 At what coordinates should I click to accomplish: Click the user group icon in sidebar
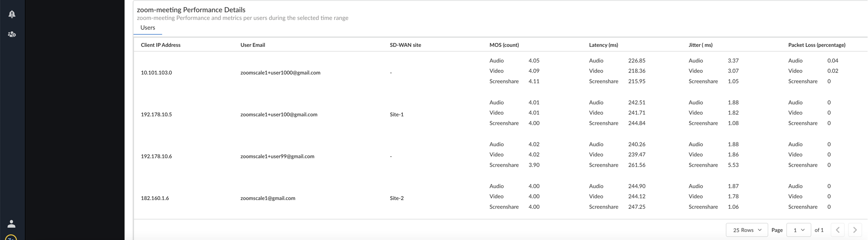coord(12,34)
